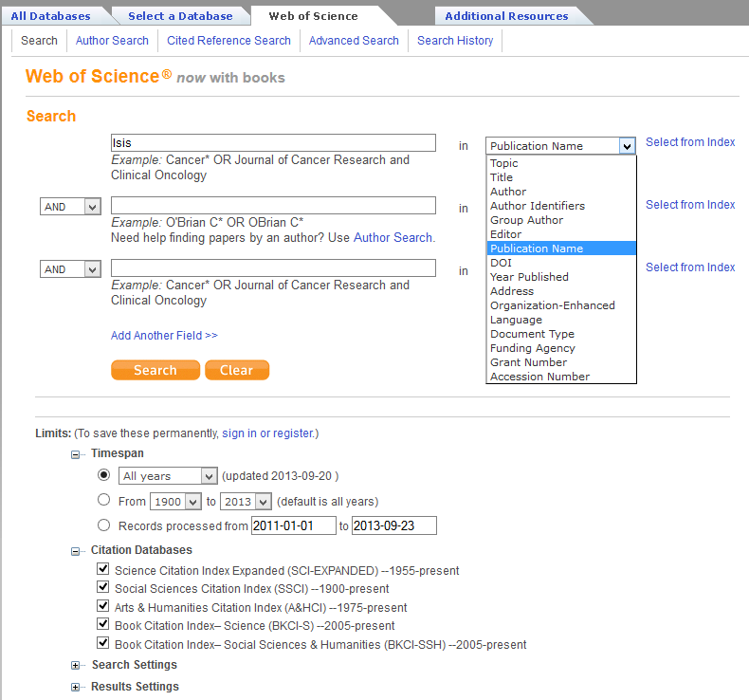
Task: Open the Author Search sub-tab
Action: [112, 41]
